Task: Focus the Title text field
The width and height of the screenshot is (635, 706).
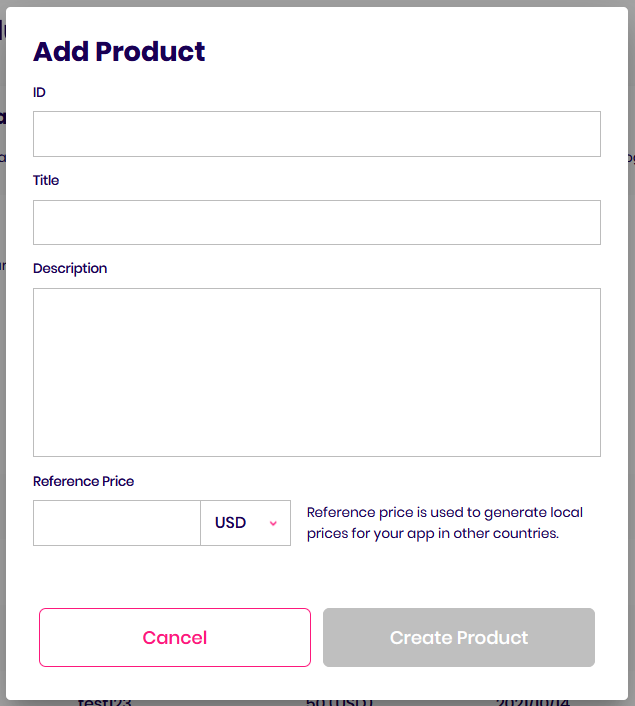Action: pos(316,222)
